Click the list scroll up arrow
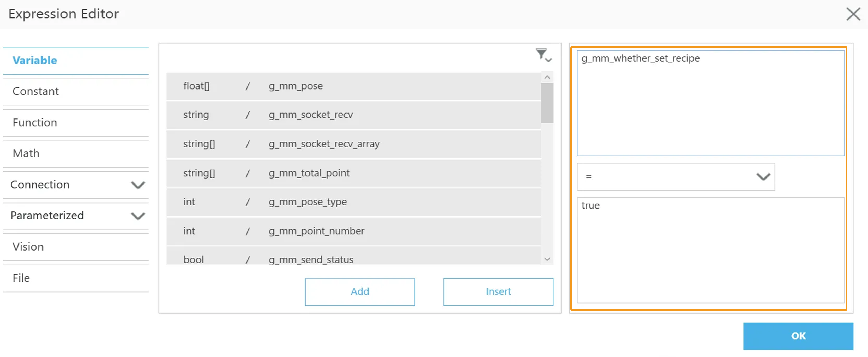 tap(547, 78)
